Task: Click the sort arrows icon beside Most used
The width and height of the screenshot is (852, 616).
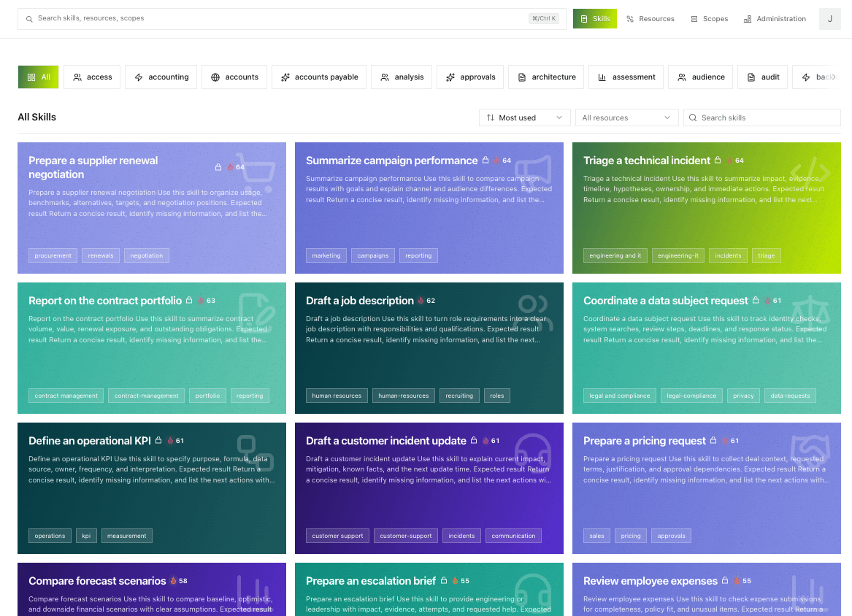Action: click(491, 118)
